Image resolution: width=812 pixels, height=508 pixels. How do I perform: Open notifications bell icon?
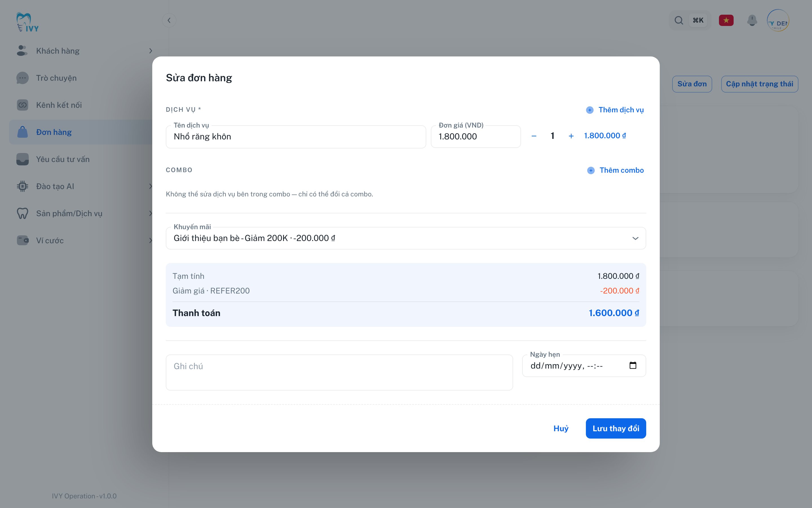(752, 21)
